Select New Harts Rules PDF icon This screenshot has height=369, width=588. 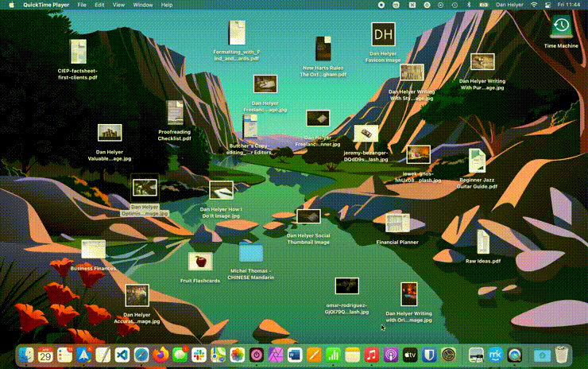click(x=323, y=49)
